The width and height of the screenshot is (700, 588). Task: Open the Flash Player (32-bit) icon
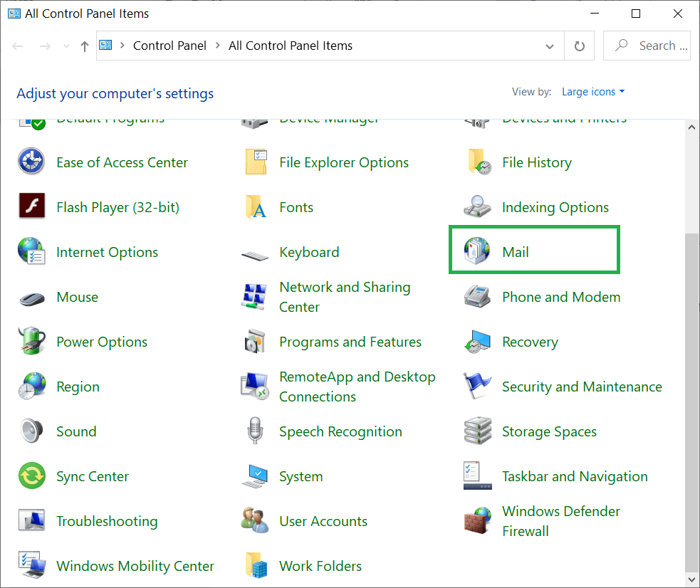(x=32, y=206)
